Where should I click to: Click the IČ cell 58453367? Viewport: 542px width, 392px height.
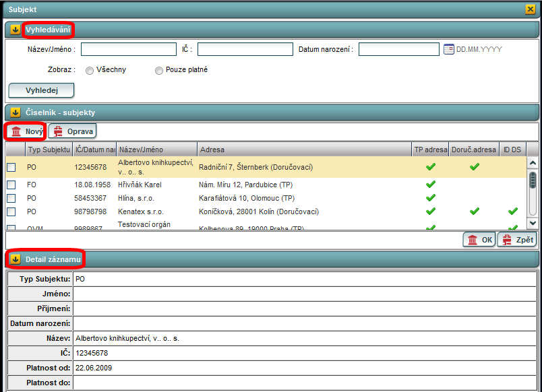90,198
